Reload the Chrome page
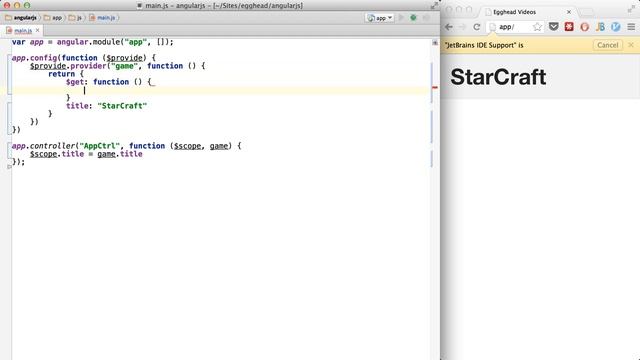640x360 pixels. click(x=476, y=27)
